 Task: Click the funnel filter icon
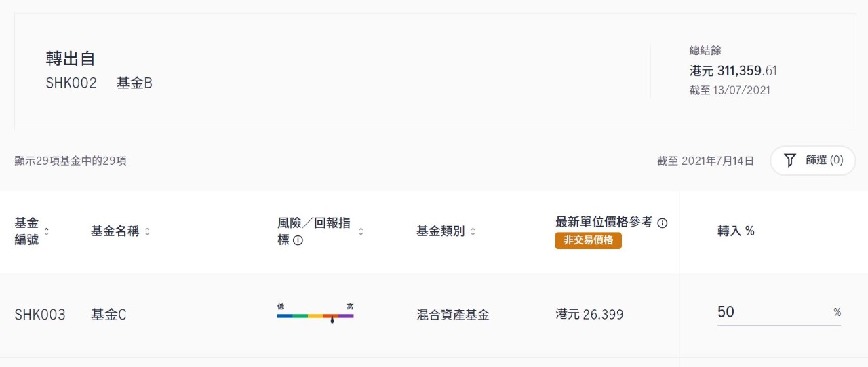789,161
